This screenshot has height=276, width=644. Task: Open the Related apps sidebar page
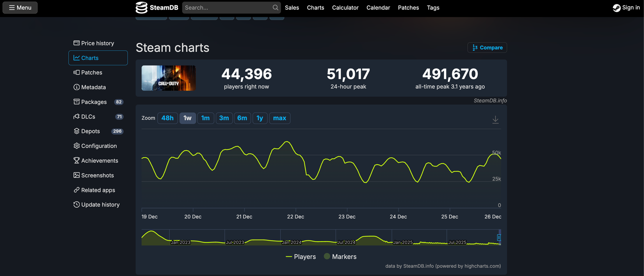click(x=98, y=190)
